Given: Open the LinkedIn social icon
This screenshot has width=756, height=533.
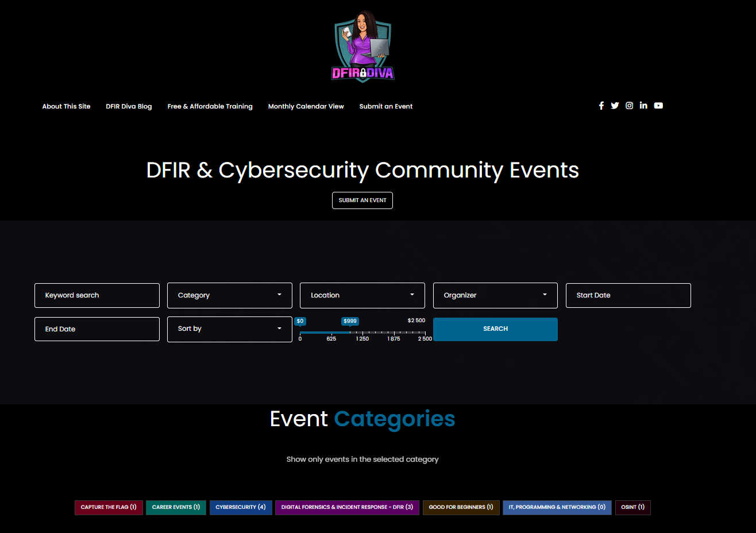Looking at the screenshot, I should coord(643,106).
